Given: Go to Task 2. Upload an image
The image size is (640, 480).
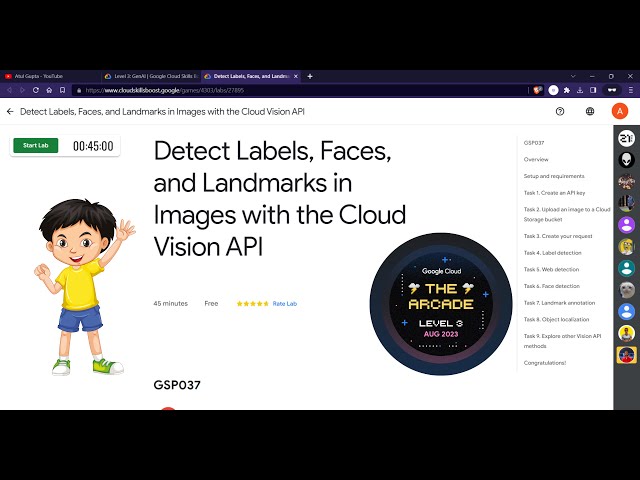Looking at the screenshot, I should (x=567, y=214).
